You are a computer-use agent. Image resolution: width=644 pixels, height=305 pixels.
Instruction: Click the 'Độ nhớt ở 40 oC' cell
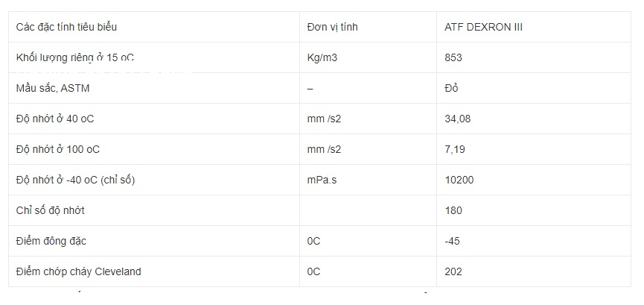[55, 119]
